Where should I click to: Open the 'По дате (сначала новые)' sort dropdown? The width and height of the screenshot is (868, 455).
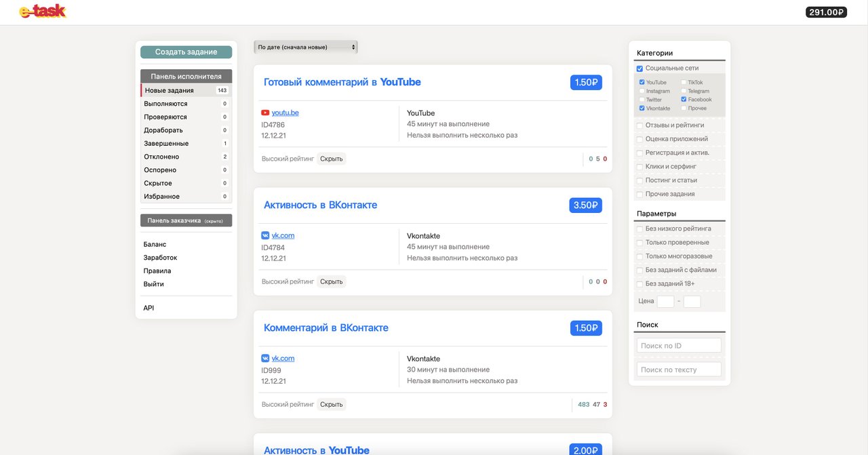point(306,47)
